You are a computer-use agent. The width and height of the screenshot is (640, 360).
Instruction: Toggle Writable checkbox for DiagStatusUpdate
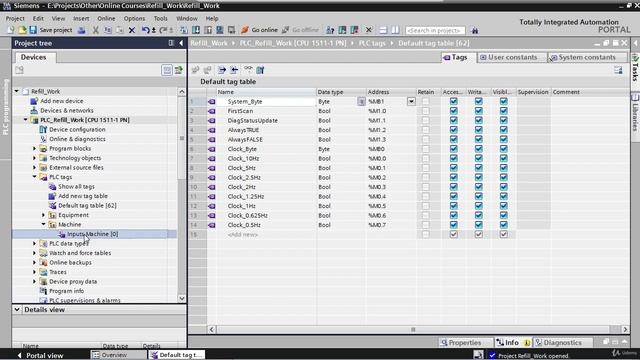coord(478,120)
